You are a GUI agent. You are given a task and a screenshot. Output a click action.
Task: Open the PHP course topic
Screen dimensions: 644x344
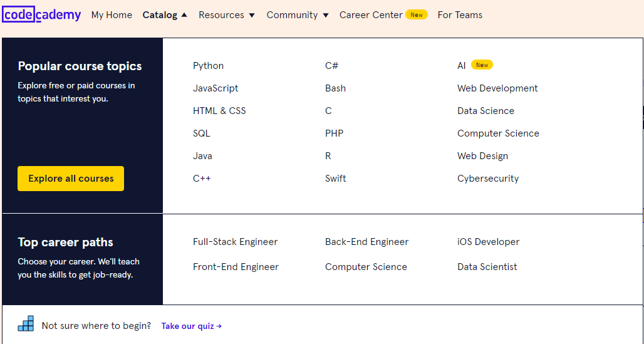pos(335,133)
